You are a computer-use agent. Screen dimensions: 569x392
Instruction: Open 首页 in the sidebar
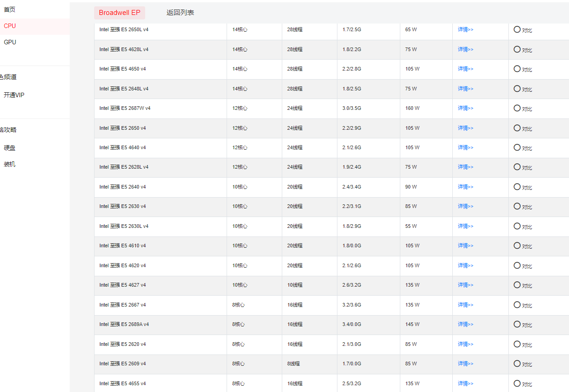click(9, 9)
